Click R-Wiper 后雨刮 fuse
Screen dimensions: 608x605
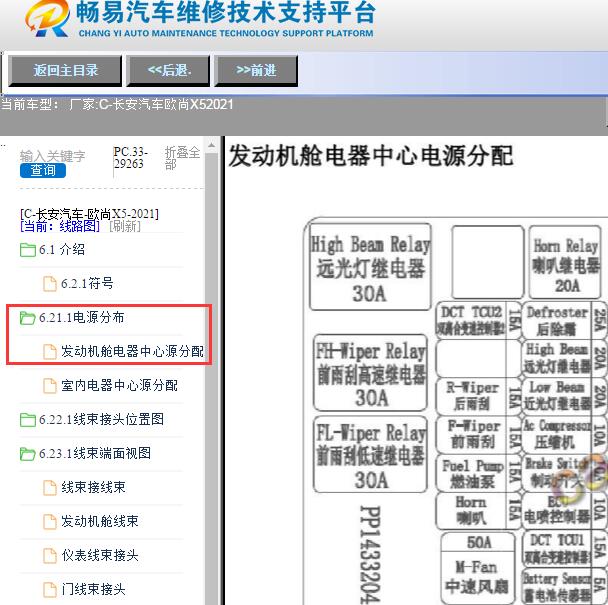[478, 396]
